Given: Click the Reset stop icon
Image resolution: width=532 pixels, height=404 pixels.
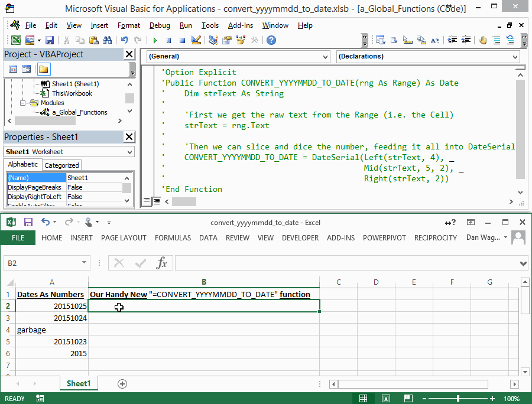Looking at the screenshot, I should point(182,40).
